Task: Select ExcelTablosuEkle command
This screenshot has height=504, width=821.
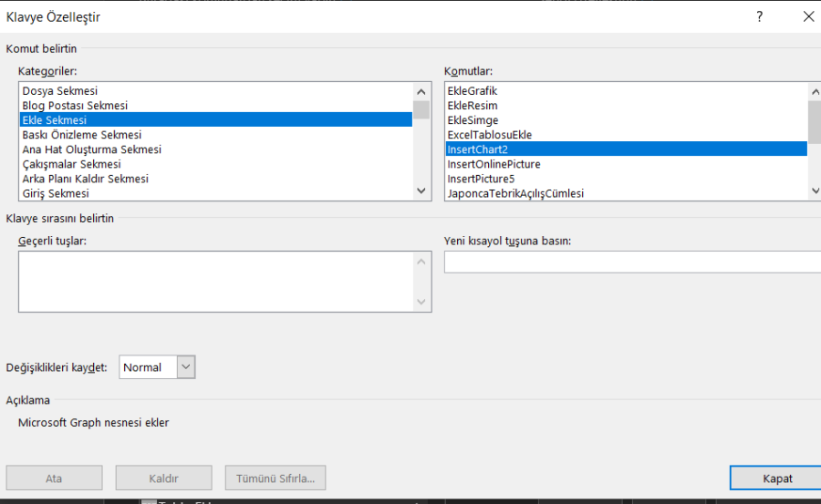Action: click(489, 135)
